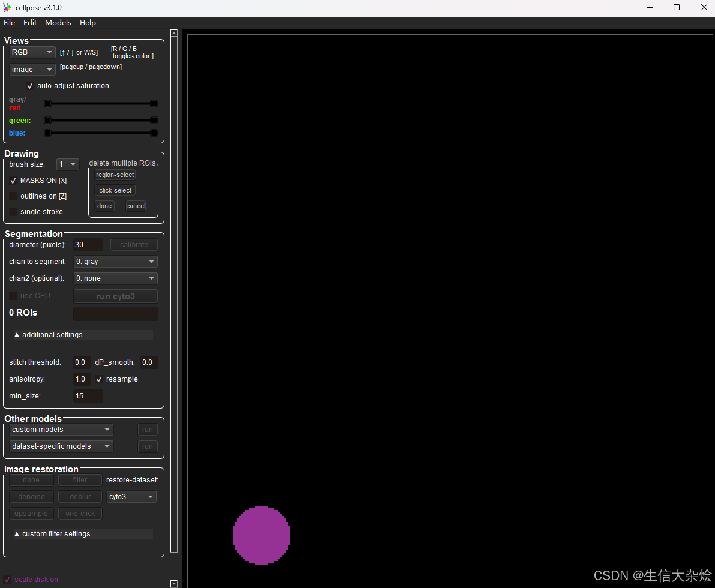Collapse the additional settings section
Image resolution: width=715 pixels, height=588 pixels.
coord(83,335)
